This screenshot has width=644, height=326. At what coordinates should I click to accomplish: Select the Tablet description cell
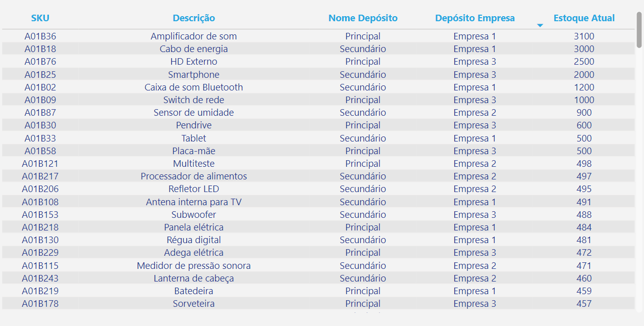click(193, 137)
